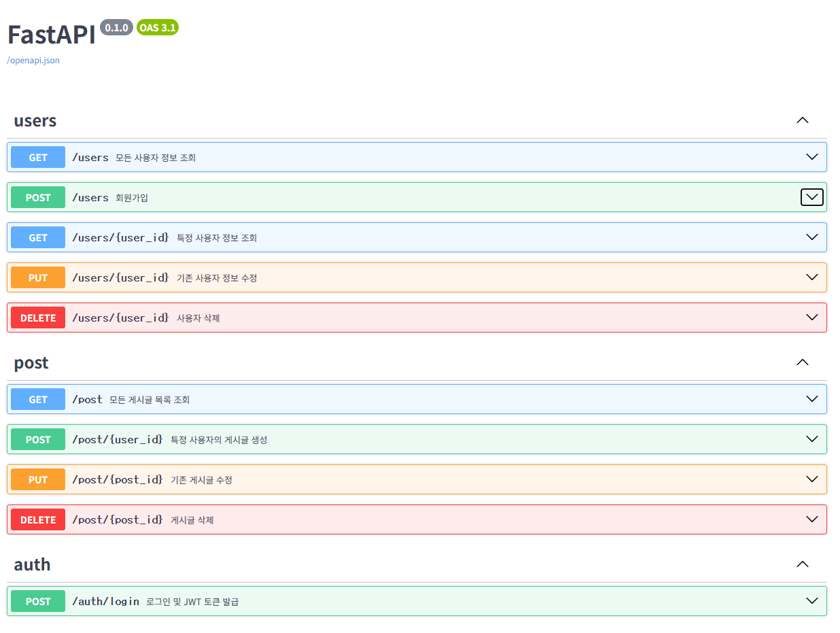
Task: Click the 기존 사용자 정보 수정 description
Action: click(217, 278)
